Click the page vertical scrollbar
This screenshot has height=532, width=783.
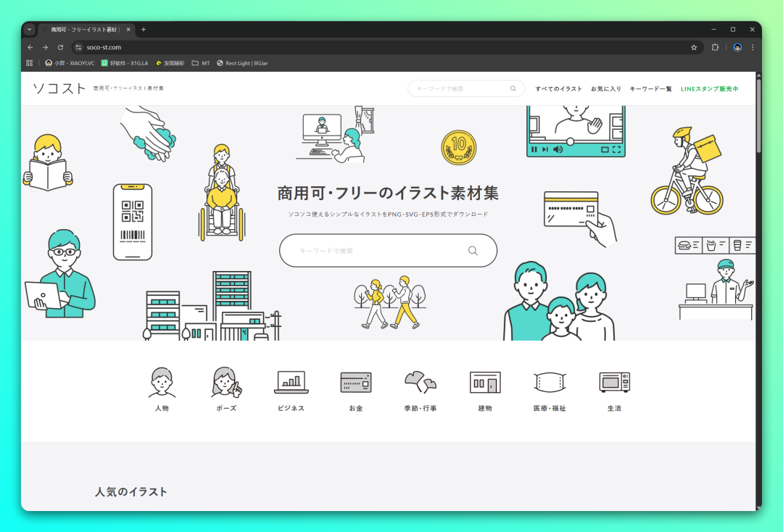(x=758, y=115)
